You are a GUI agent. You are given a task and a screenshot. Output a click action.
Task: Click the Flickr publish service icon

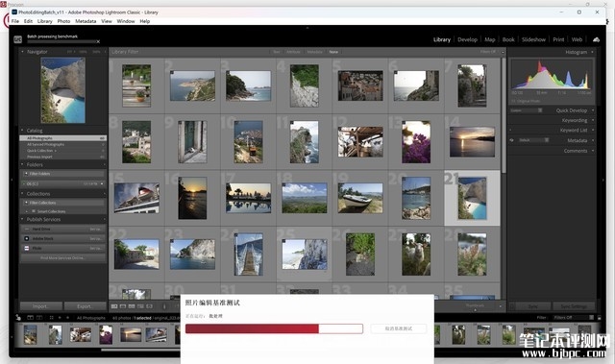27,248
